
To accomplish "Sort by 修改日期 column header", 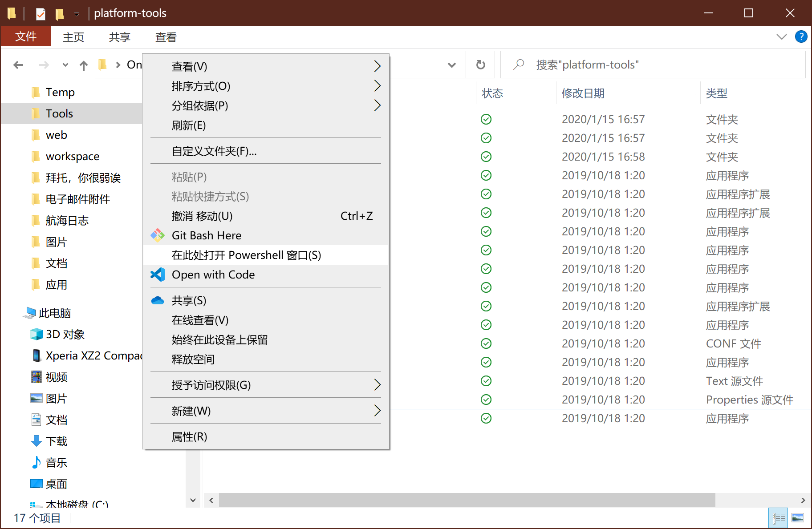I will (583, 93).
